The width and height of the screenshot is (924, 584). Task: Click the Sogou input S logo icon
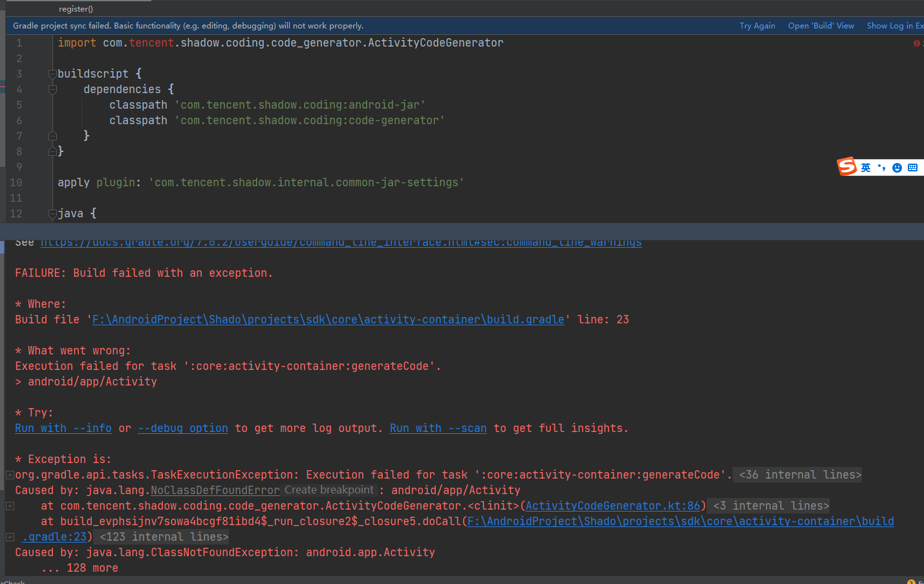(x=847, y=167)
